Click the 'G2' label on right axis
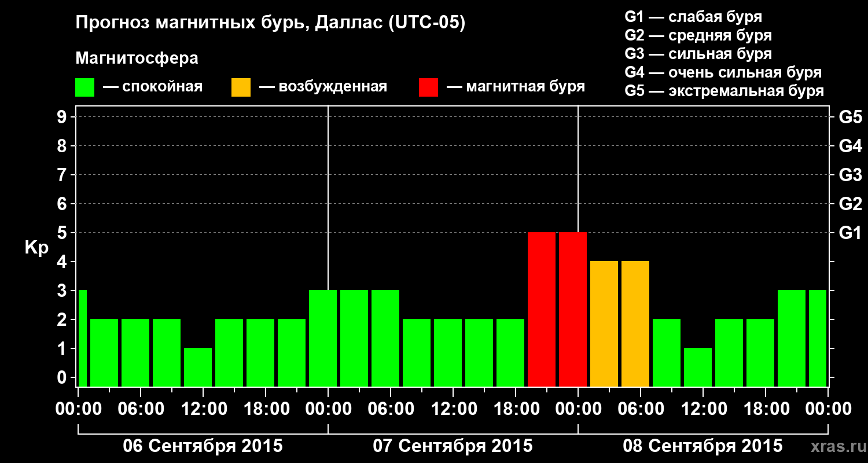Viewport: 868px width, 463px height. pyautogui.click(x=850, y=204)
